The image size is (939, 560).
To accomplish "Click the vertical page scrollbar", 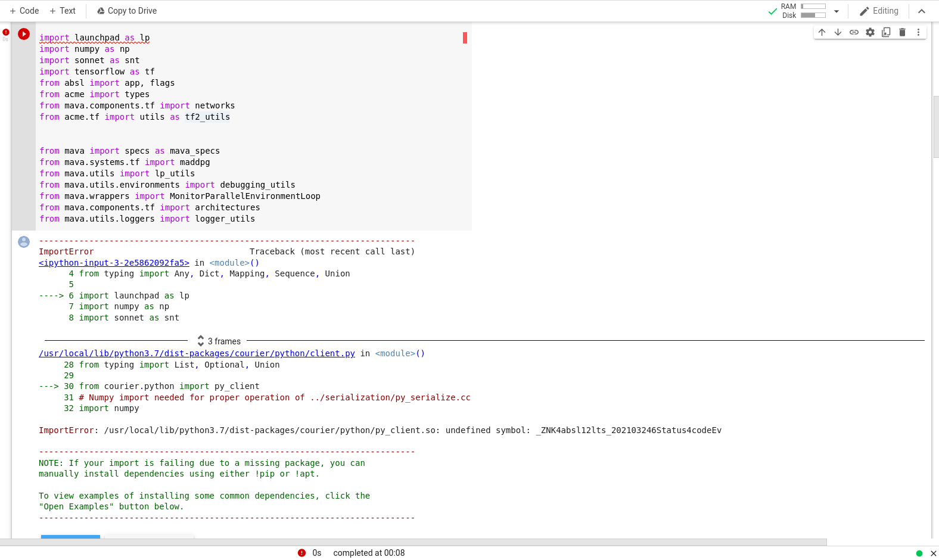I will pos(936,126).
